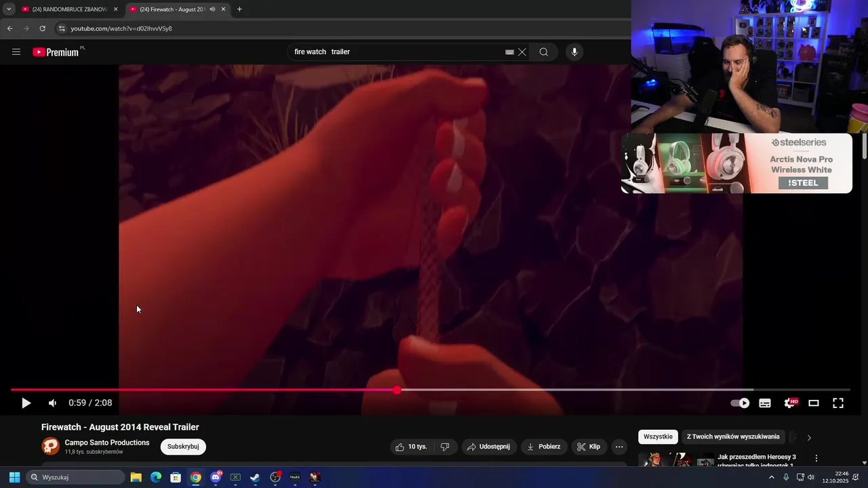
Task: Subscribe with Subskrybuj button
Action: point(183,447)
